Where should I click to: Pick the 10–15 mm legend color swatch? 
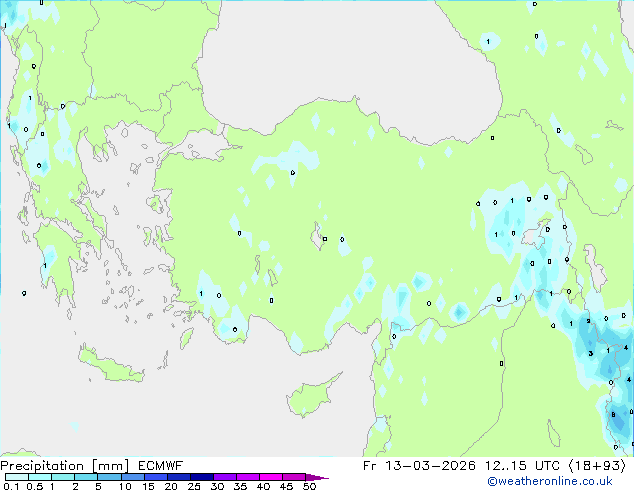[132, 477]
